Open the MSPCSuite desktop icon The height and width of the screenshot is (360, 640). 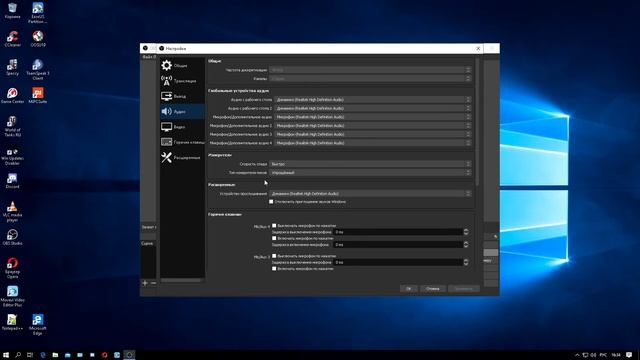click(x=38, y=96)
